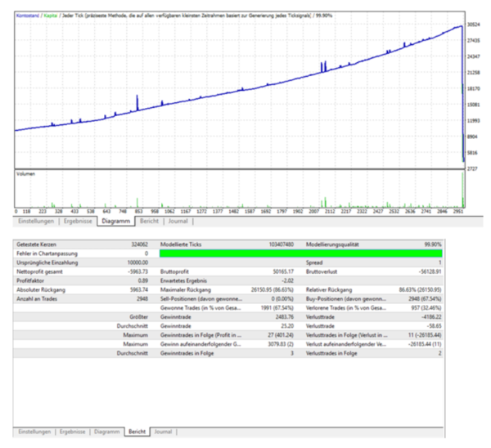Click consecutive profit value 3079.83 (2)
This screenshot has height=448, width=491.
(281, 344)
